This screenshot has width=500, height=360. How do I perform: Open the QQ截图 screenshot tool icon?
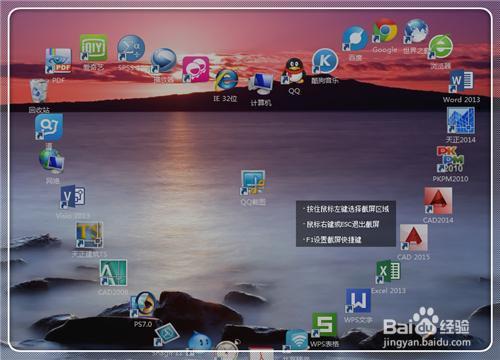(253, 183)
